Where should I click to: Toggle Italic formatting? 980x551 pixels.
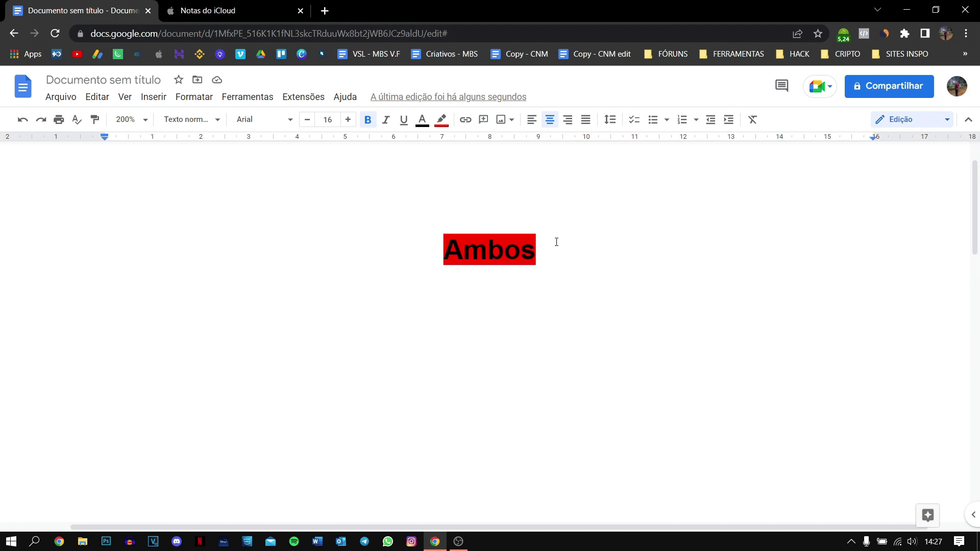click(386, 119)
